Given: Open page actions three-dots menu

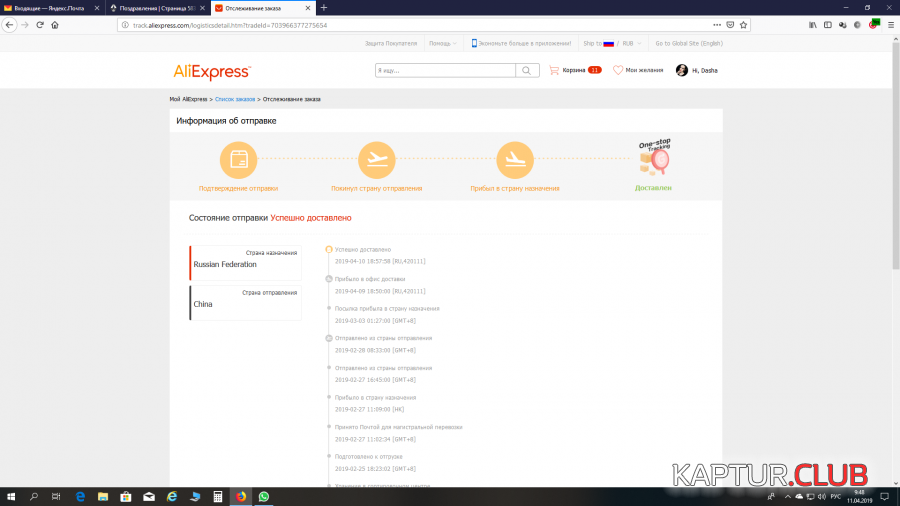Looking at the screenshot, I should 717,25.
